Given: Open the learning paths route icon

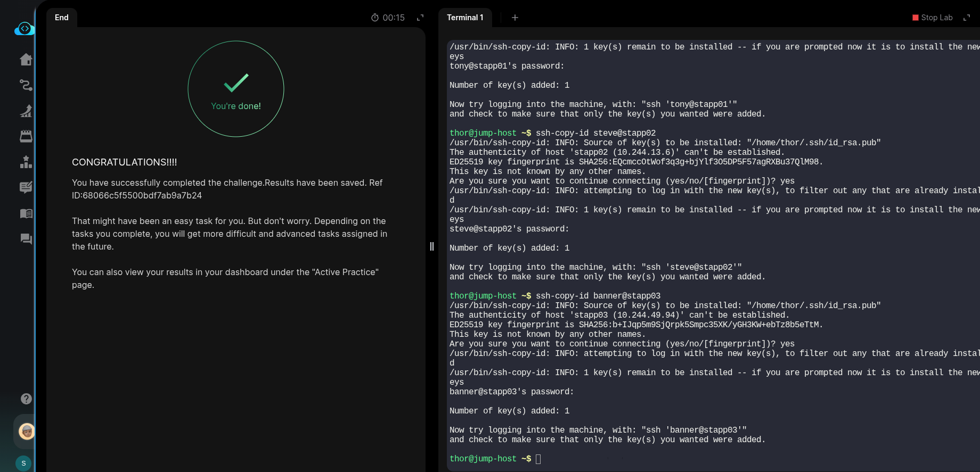Looking at the screenshot, I should (26, 85).
